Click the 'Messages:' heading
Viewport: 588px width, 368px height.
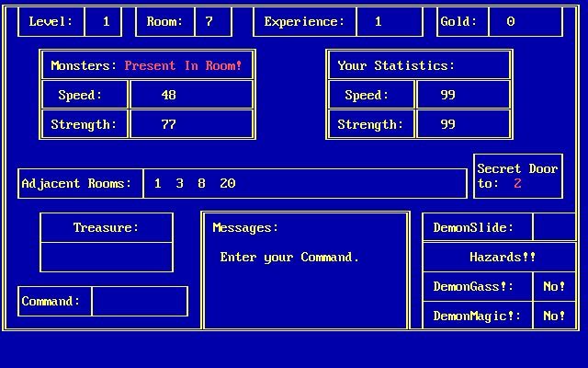pyautogui.click(x=245, y=227)
